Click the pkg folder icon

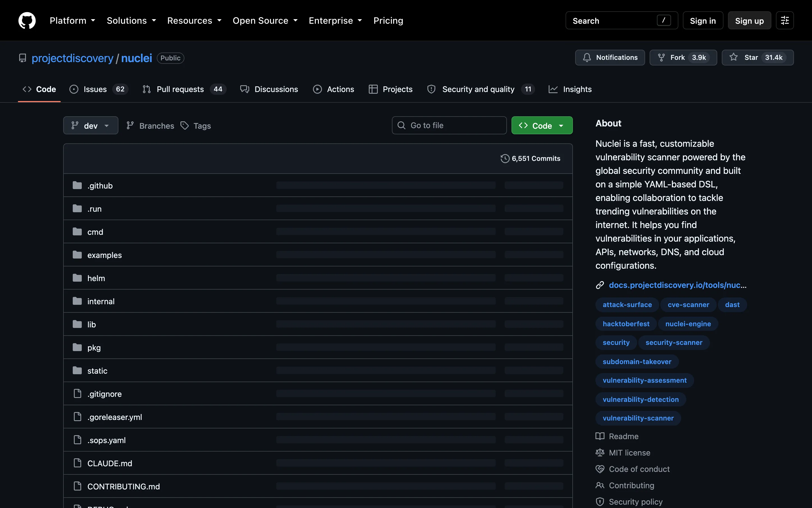click(x=77, y=347)
